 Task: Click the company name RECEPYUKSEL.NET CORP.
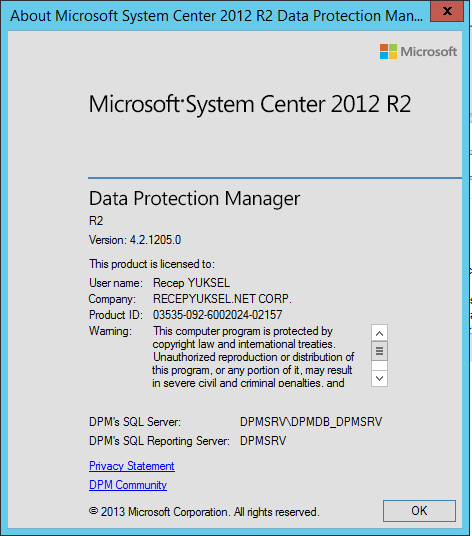[x=222, y=299]
